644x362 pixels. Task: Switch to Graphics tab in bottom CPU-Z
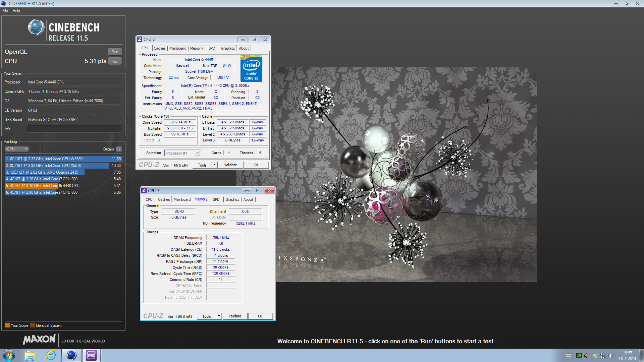232,199
